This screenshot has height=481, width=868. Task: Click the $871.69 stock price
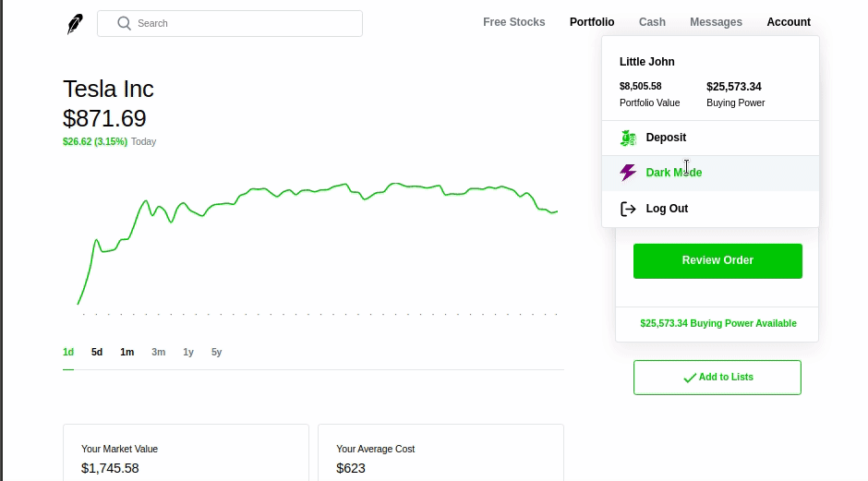click(x=104, y=118)
